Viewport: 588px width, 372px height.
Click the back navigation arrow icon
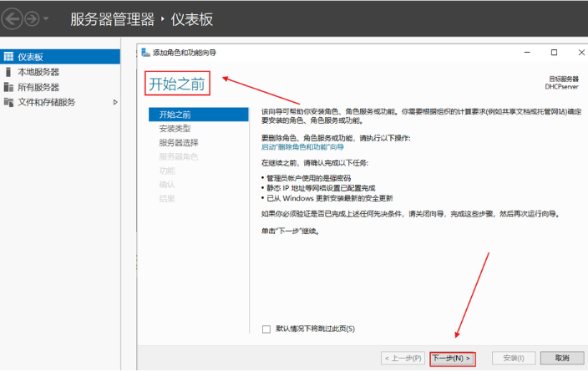pyautogui.click(x=13, y=18)
